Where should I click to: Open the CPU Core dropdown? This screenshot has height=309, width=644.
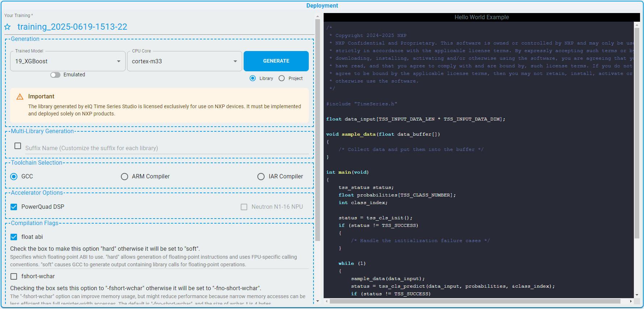coord(184,62)
